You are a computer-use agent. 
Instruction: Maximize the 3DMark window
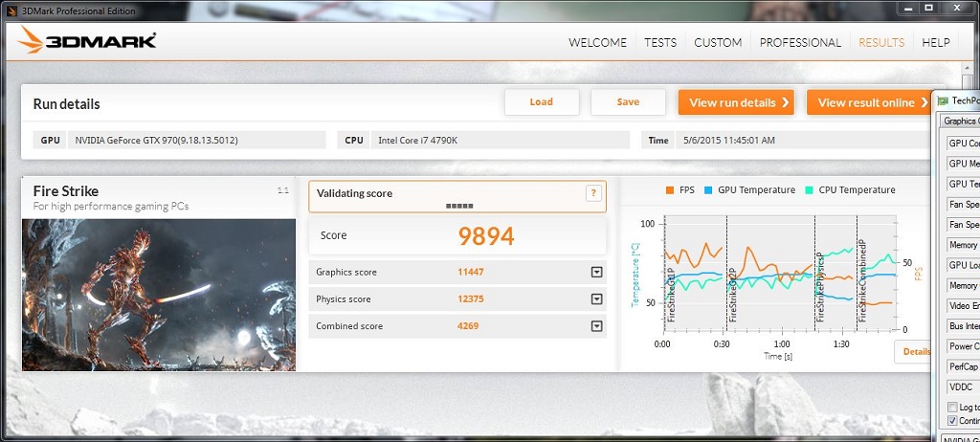(929, 8)
